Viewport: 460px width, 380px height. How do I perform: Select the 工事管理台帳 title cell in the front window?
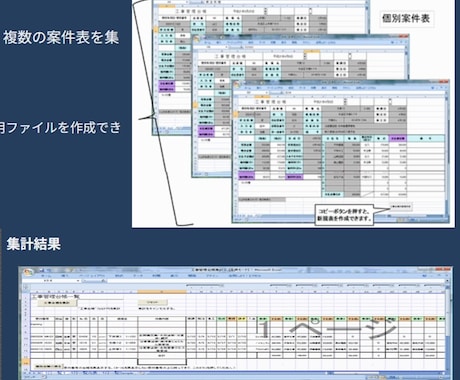click(271, 101)
